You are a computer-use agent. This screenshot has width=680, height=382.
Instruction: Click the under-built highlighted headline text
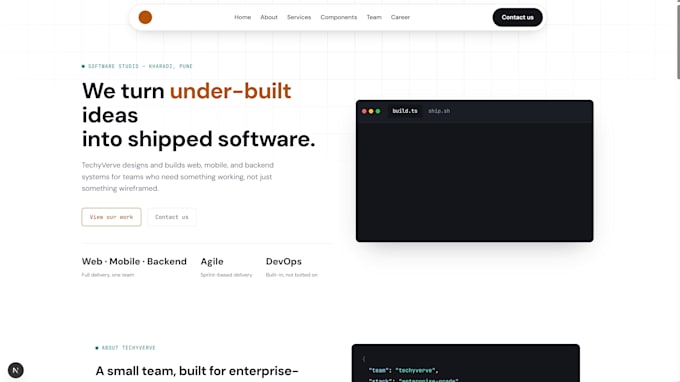[x=230, y=91]
